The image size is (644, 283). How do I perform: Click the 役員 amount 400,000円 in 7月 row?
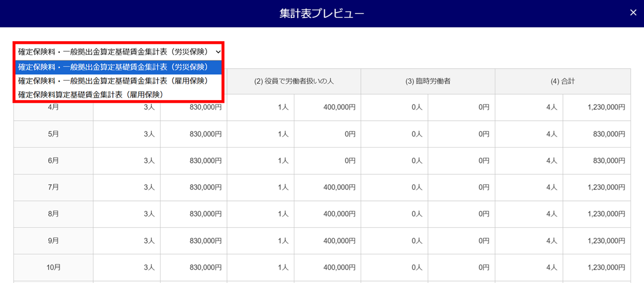(x=339, y=187)
